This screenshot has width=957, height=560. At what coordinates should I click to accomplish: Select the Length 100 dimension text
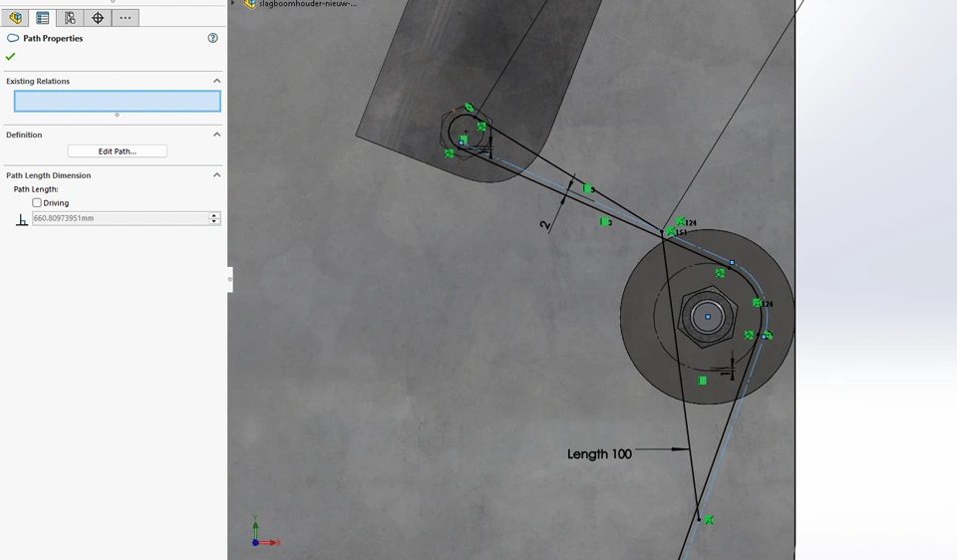pyautogui.click(x=599, y=453)
